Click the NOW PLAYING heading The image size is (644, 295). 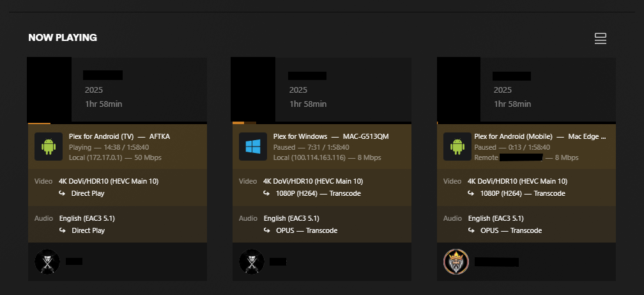click(x=63, y=38)
